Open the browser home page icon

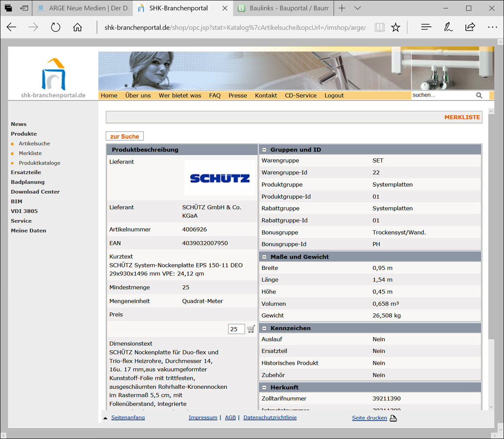(77, 27)
